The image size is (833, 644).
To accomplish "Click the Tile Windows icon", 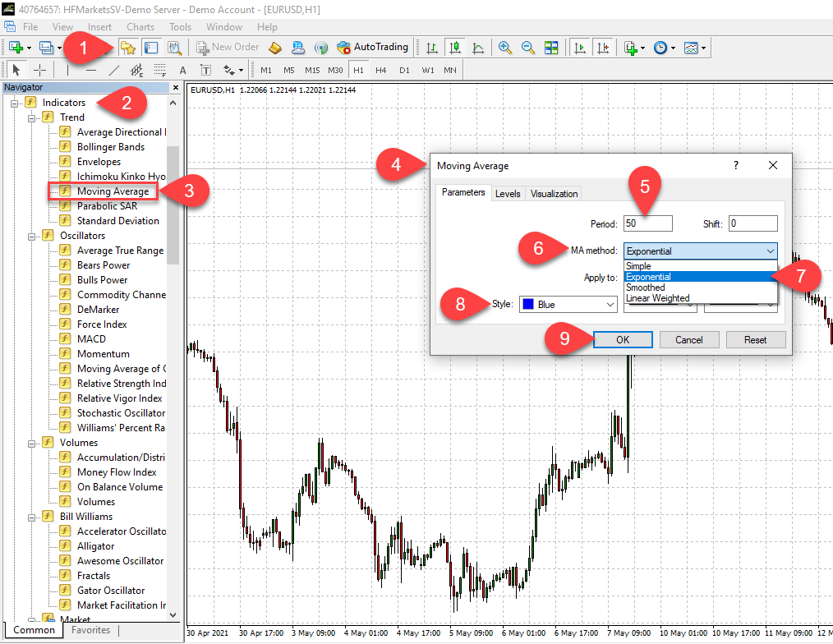I will 551,48.
